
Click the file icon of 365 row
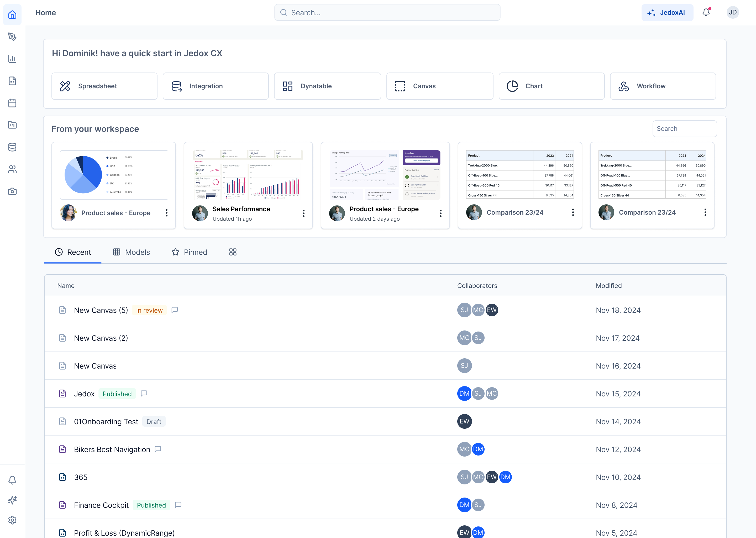point(62,477)
